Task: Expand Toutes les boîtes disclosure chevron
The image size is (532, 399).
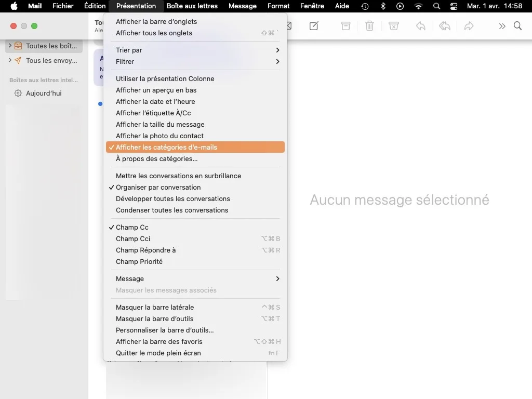Action: coord(10,46)
